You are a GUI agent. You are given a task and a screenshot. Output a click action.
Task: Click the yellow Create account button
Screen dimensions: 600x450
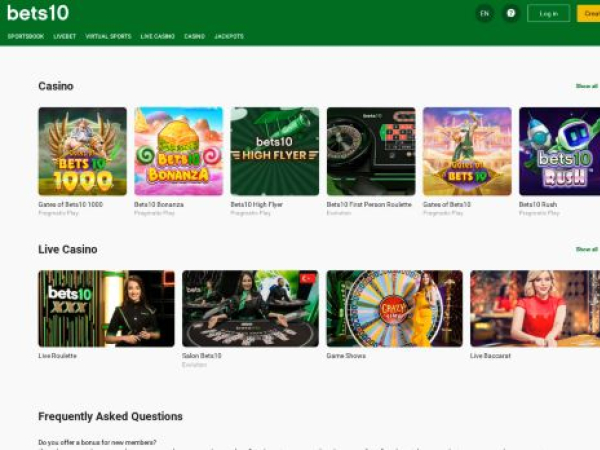click(x=589, y=13)
